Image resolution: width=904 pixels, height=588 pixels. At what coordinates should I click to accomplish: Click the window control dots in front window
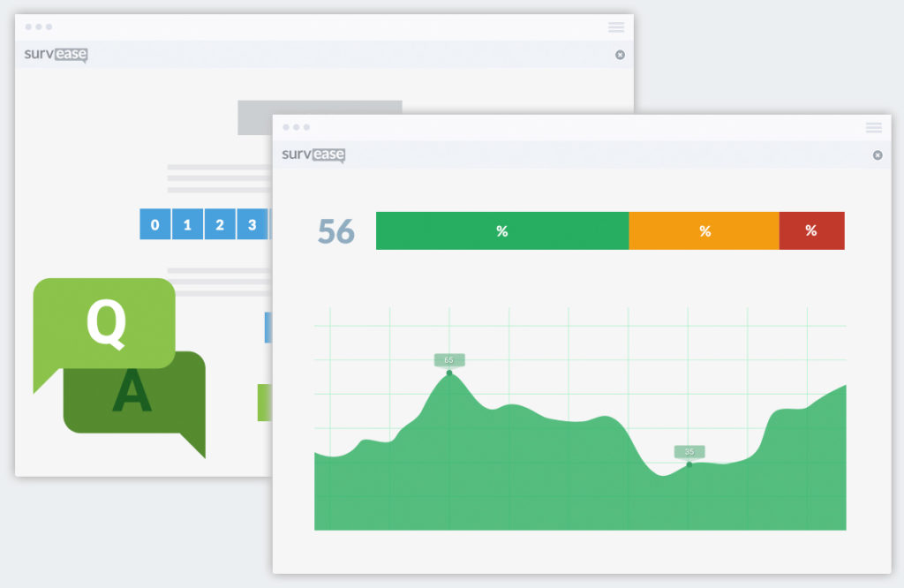pyautogui.click(x=297, y=127)
